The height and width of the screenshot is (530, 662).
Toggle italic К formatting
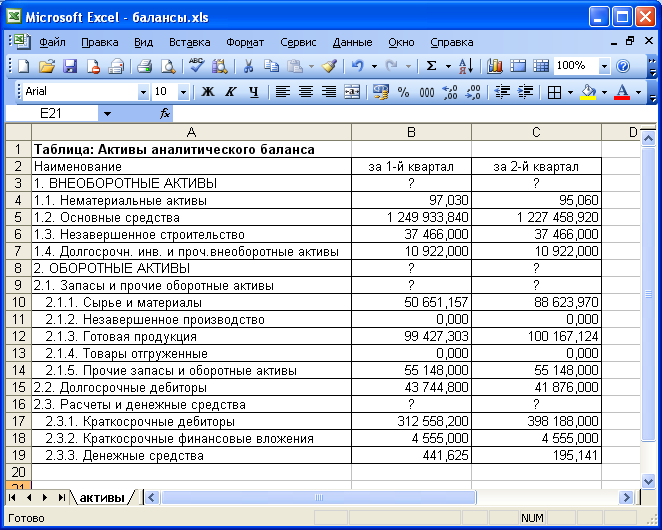231,92
